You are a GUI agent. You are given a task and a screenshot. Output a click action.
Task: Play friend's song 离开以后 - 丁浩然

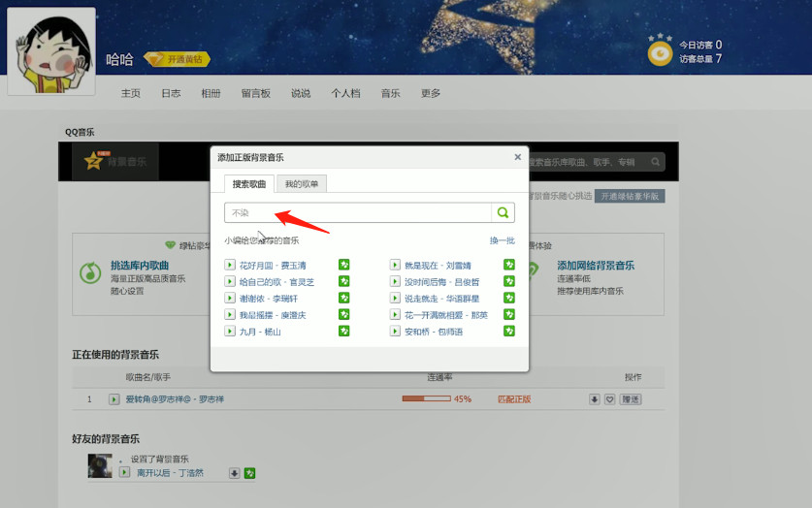point(124,472)
